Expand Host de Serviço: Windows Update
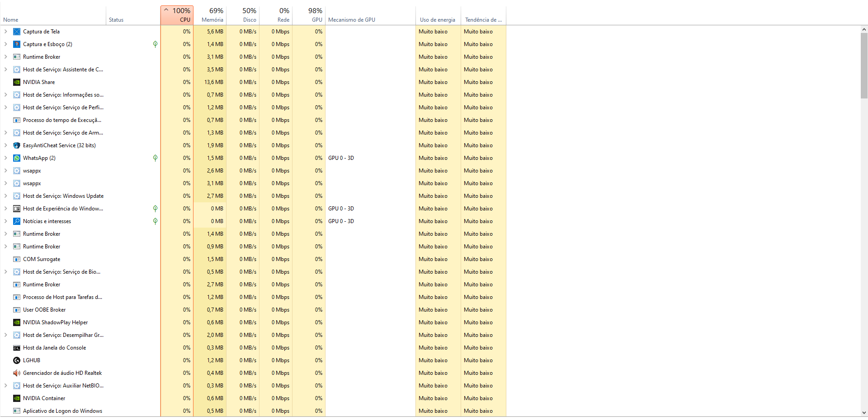This screenshot has height=420, width=868. 5,196
